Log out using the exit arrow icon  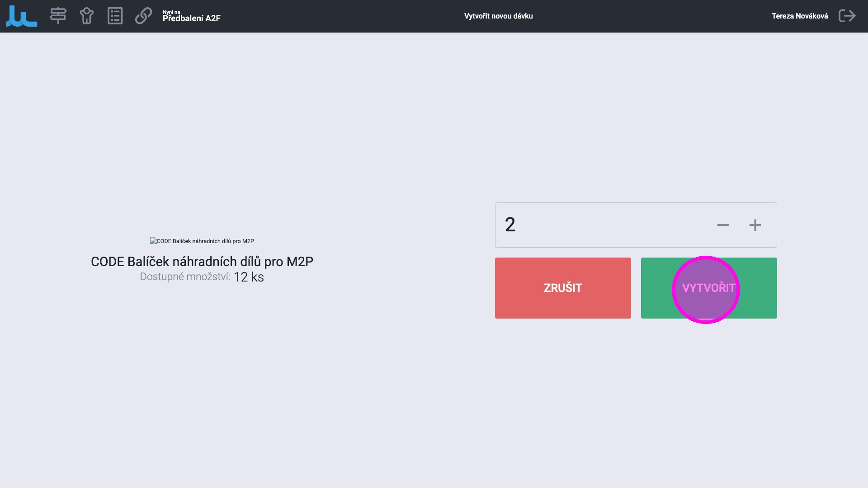pyautogui.click(x=847, y=16)
